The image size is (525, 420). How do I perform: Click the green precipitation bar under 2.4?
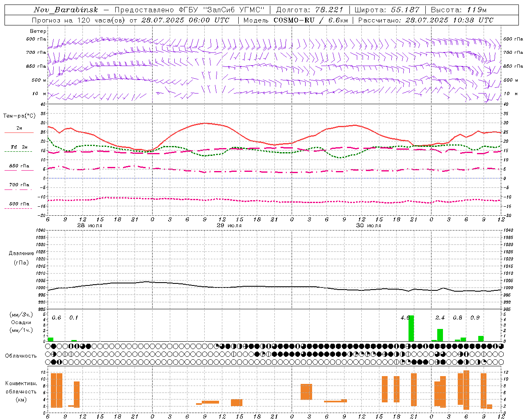point(440,335)
